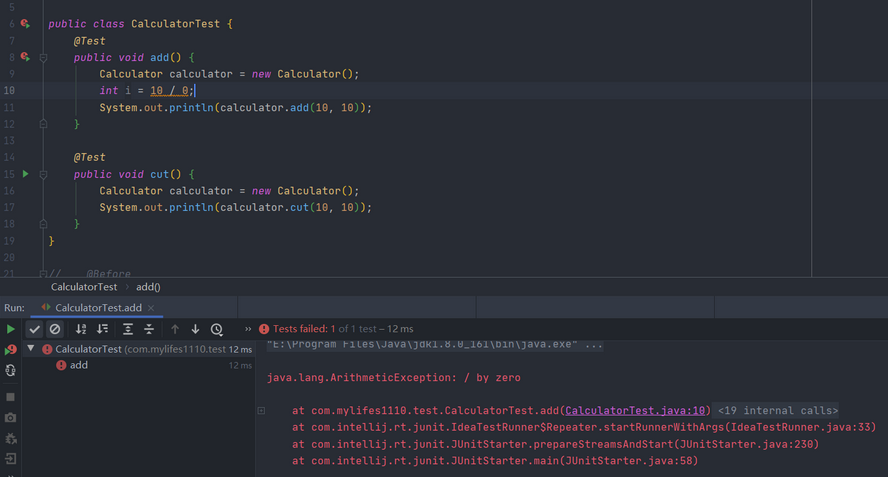Screen dimensions: 888x478
Task: Go to previous failed test
Action: coord(175,329)
